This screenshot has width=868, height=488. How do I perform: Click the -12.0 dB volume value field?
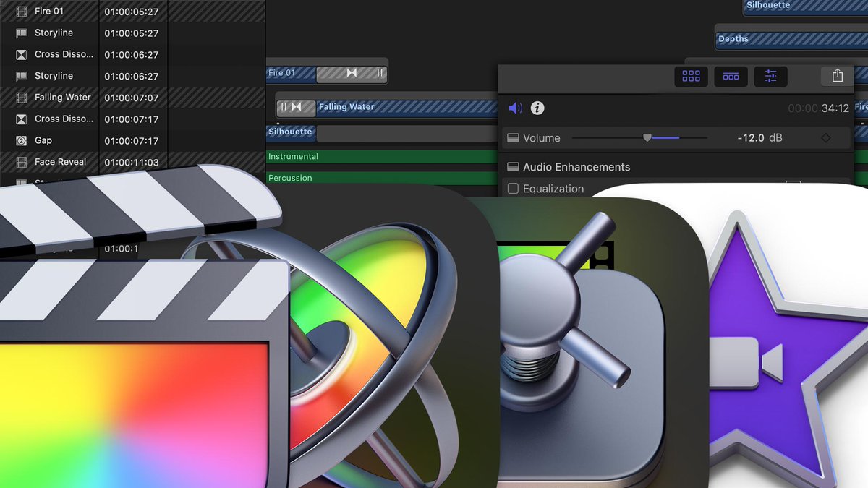[759, 137]
